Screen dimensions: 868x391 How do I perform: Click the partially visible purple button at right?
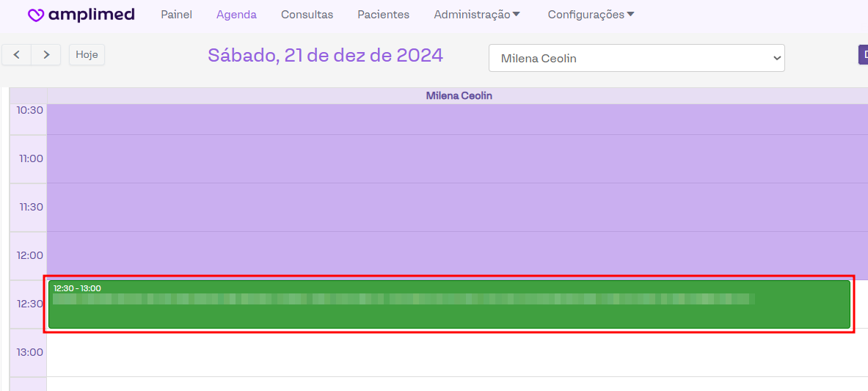[x=863, y=55]
